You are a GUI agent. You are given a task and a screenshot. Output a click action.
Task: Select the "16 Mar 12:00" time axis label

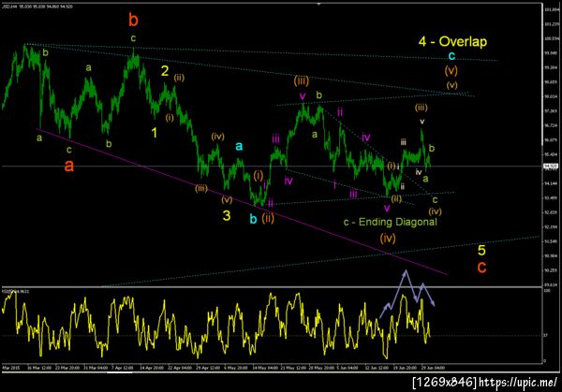[38, 368]
